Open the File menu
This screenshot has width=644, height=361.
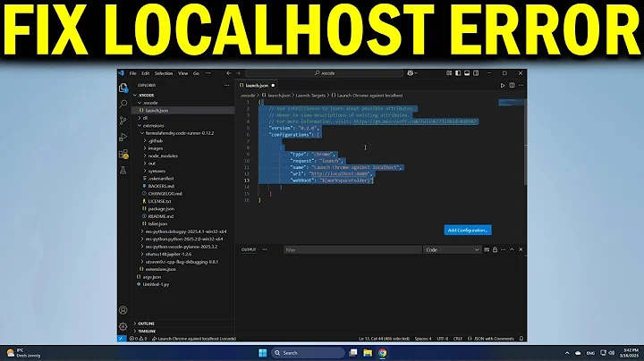132,73
